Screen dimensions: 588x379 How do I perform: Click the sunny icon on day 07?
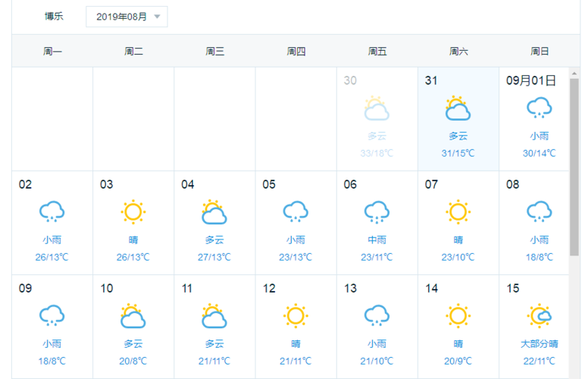[458, 211]
